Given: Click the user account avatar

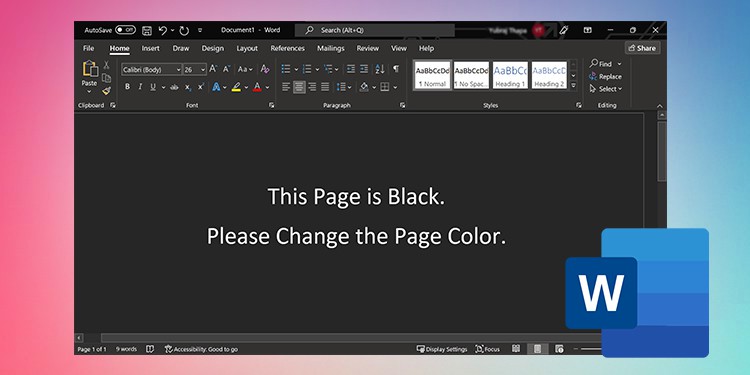Looking at the screenshot, I should pos(538,30).
